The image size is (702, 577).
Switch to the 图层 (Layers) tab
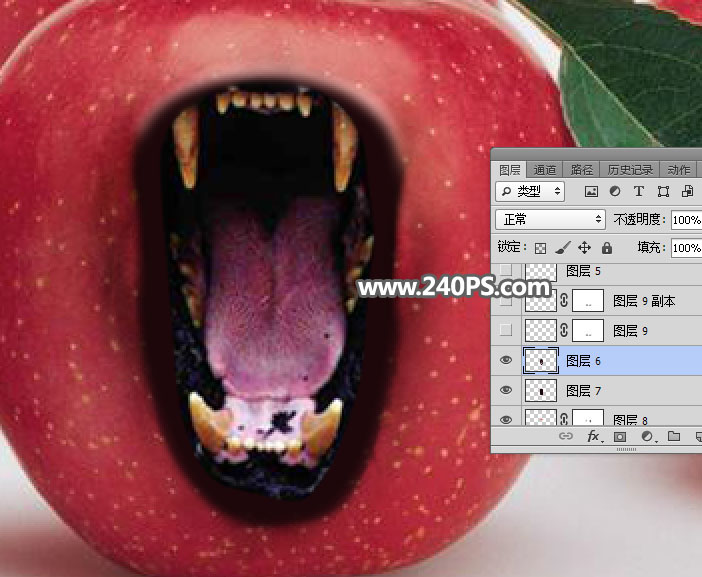click(x=509, y=170)
